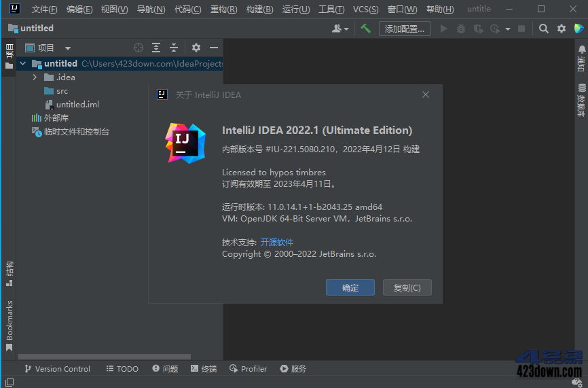Image resolution: width=588 pixels, height=388 pixels.
Task: Click the build project hammer icon
Action: [365, 29]
